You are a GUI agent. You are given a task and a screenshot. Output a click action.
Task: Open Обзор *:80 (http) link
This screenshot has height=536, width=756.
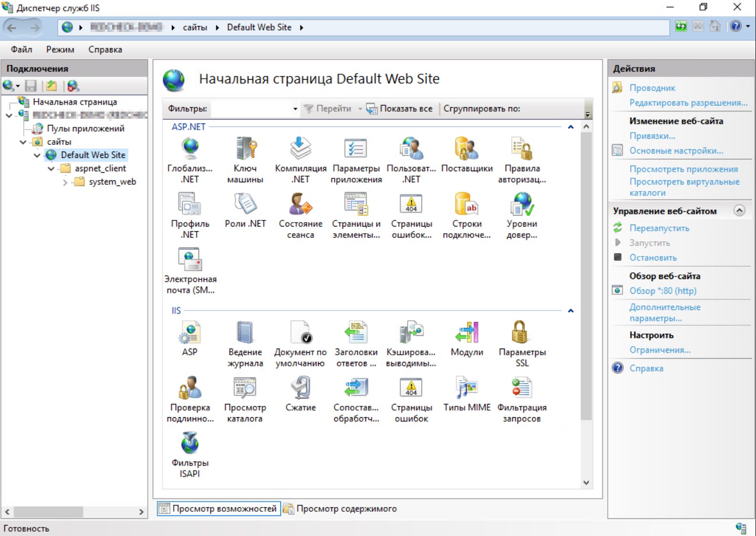click(x=663, y=290)
